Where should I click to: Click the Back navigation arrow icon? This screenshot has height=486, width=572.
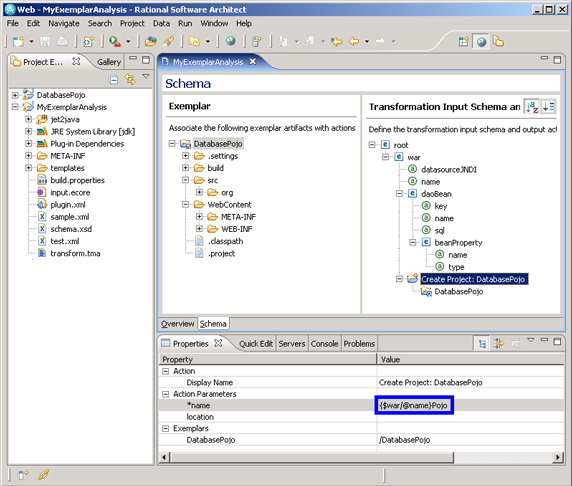354,41
